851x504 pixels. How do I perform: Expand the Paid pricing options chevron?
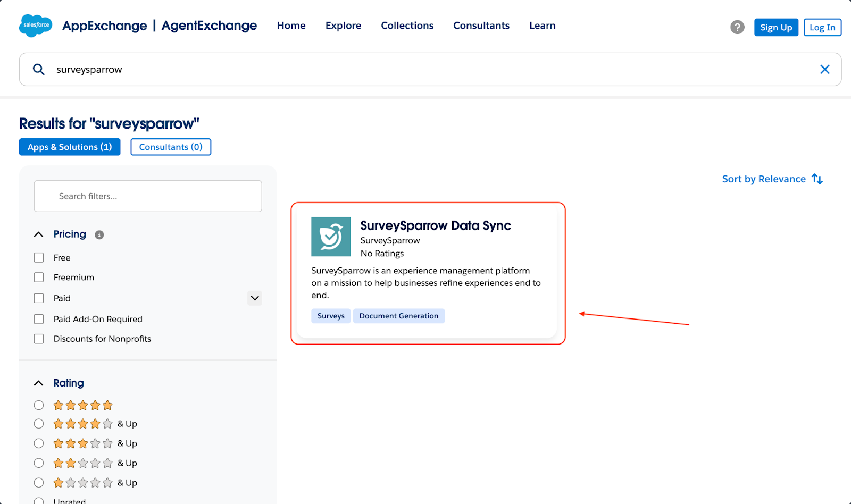[255, 298]
